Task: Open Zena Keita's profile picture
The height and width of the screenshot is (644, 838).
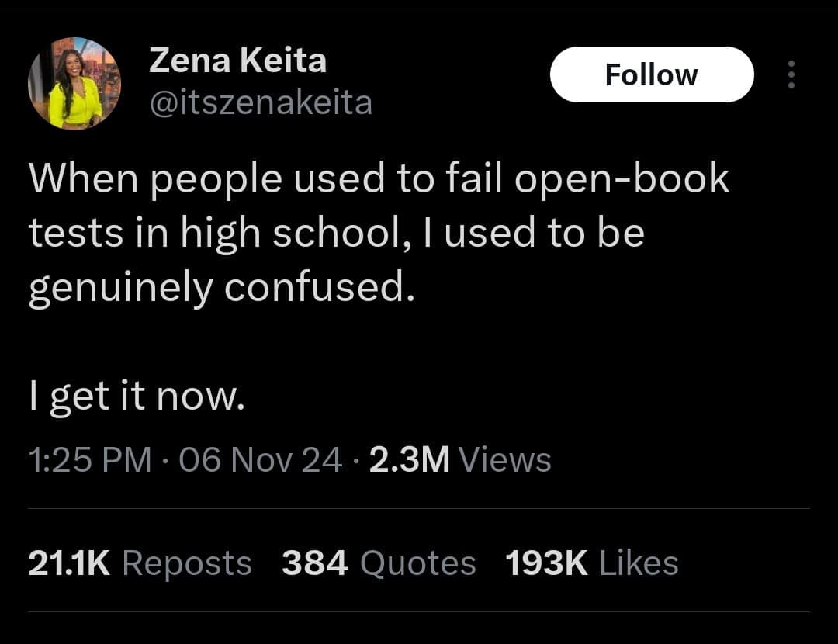Action: coord(74,83)
